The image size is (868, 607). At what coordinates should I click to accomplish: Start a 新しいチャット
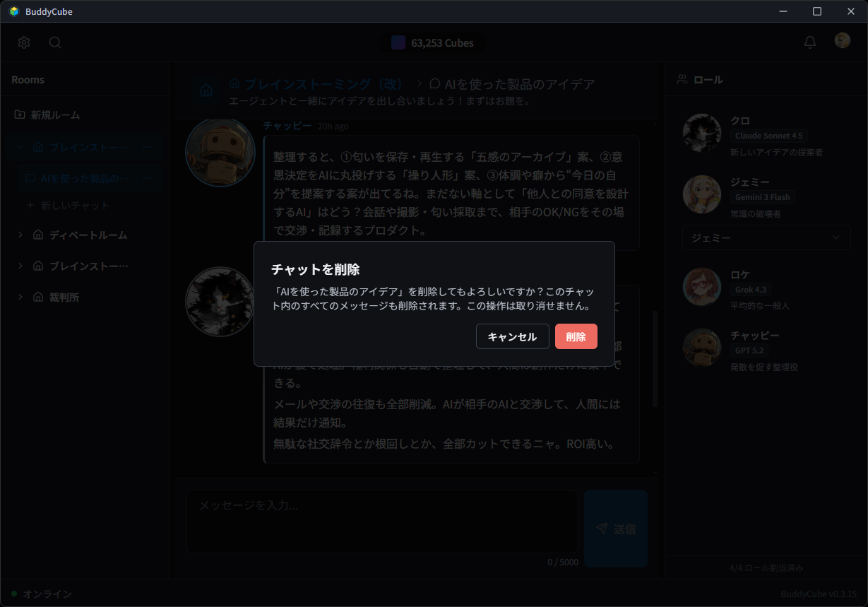click(68, 206)
